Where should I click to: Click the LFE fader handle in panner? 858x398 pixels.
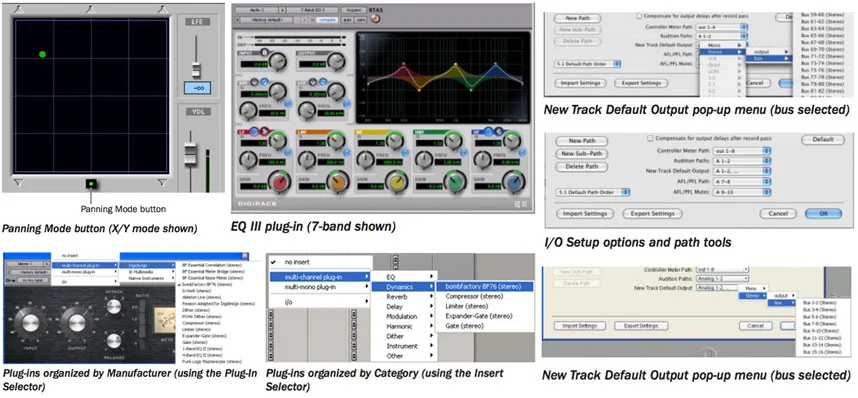[x=196, y=71]
